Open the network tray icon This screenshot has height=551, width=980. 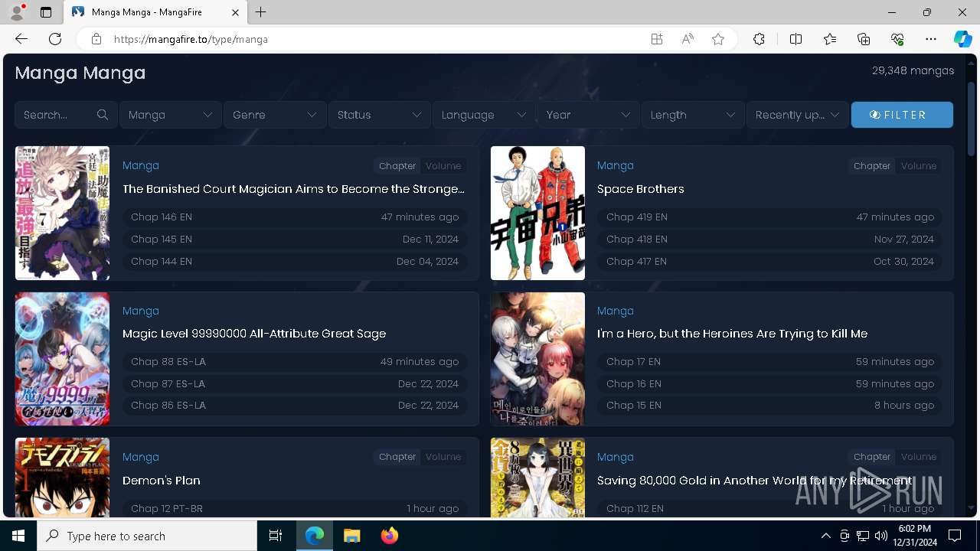pyautogui.click(x=862, y=536)
